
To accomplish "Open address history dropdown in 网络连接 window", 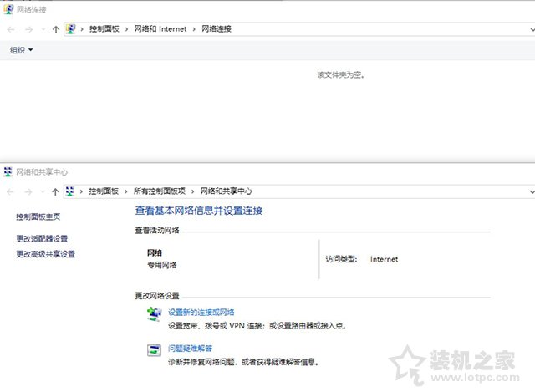I will (x=532, y=30).
